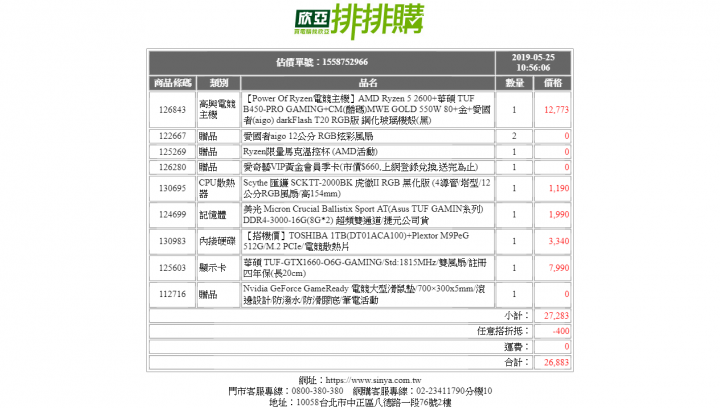Select the price 12,773
The height and width of the screenshot is (408, 720).
coord(556,110)
